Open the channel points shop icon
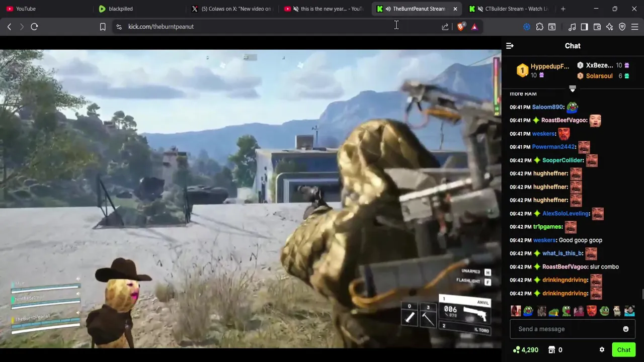 pyautogui.click(x=551, y=350)
